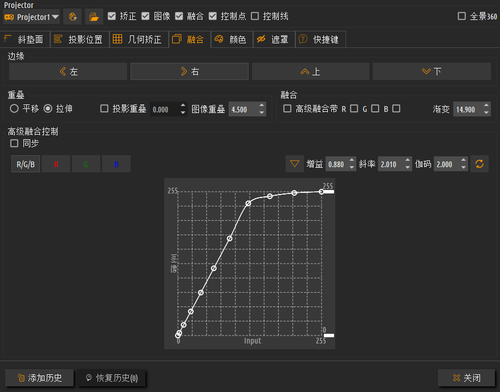Toggle the 图像 checkbox

coord(145,16)
